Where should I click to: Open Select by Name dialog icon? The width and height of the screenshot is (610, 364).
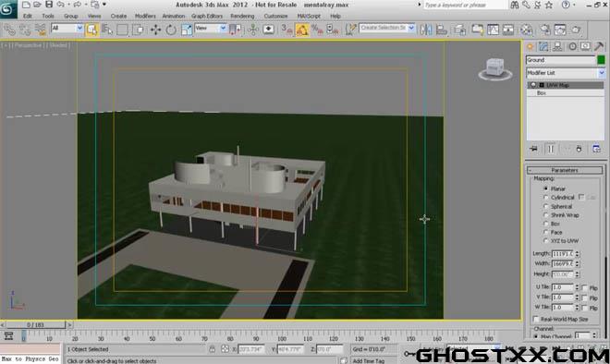107,30
